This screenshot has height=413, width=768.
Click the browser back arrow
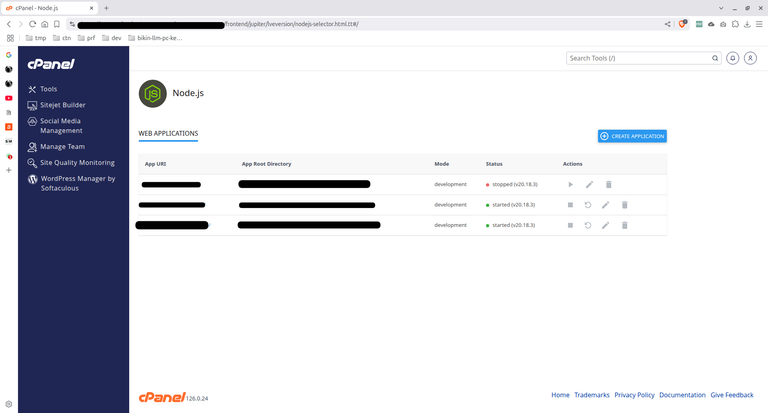[x=9, y=24]
